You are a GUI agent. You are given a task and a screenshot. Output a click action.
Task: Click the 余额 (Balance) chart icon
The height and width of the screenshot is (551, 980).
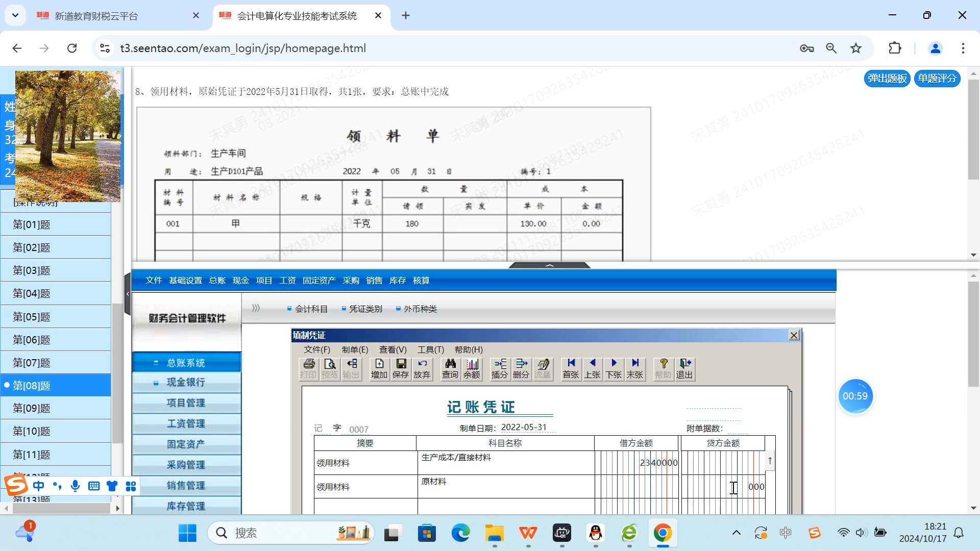(472, 368)
